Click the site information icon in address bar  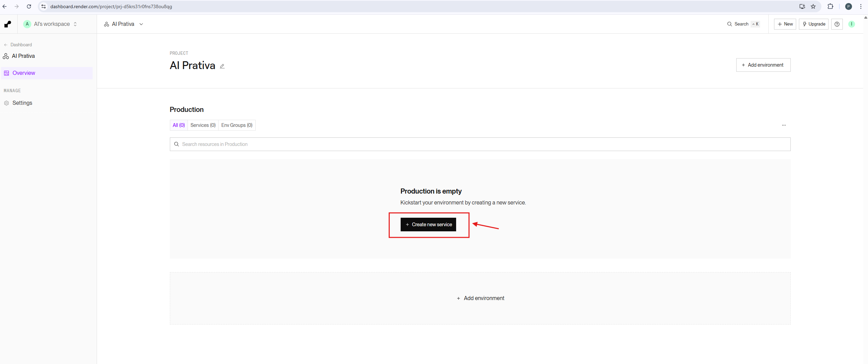44,6
